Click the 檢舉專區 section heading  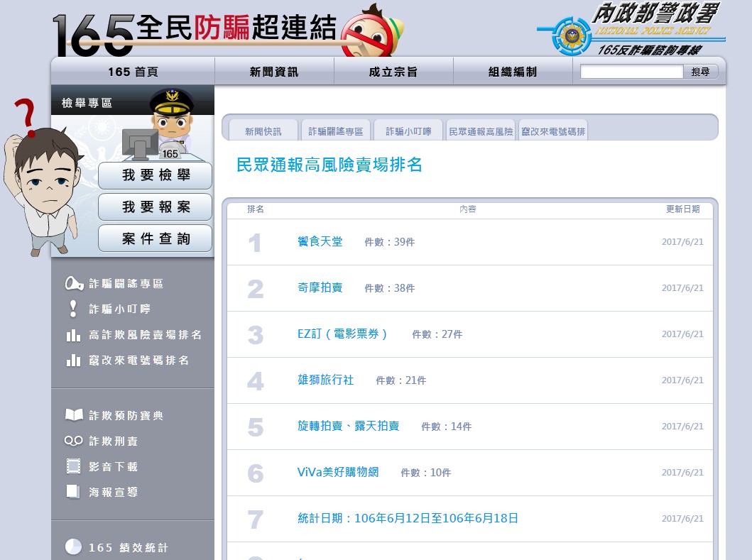[87, 103]
